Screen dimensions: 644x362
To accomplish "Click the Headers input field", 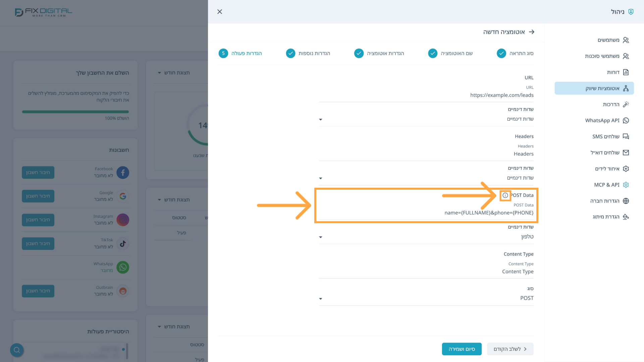I will [x=426, y=154].
